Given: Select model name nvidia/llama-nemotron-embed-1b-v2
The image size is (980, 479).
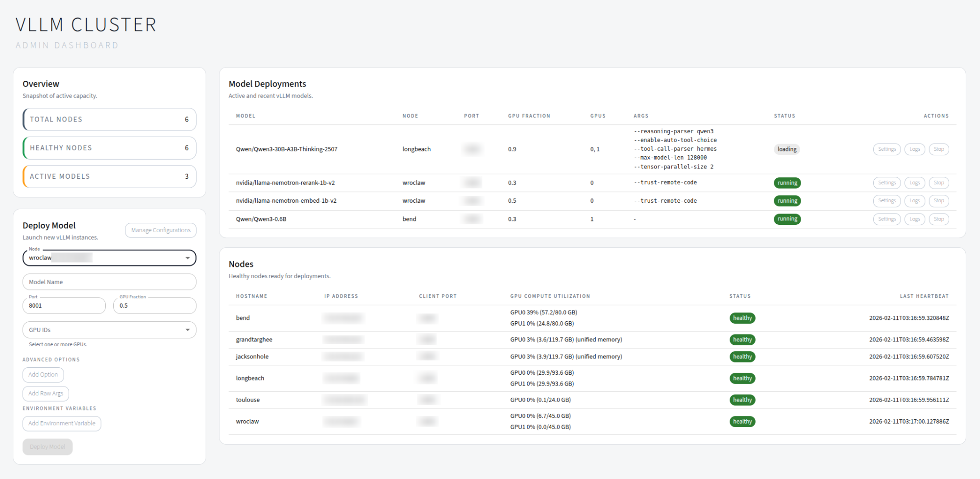Looking at the screenshot, I should coord(286,201).
